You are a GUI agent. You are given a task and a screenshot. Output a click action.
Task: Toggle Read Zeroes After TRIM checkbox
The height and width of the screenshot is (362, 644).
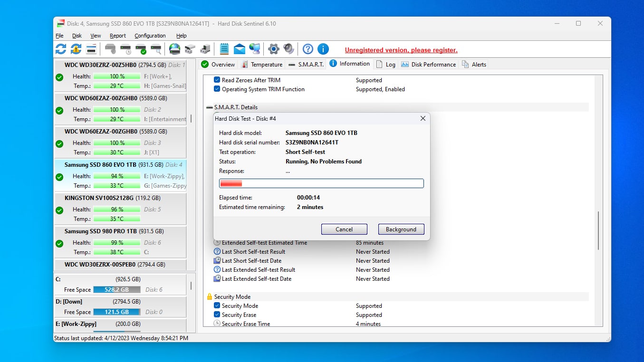click(x=217, y=80)
